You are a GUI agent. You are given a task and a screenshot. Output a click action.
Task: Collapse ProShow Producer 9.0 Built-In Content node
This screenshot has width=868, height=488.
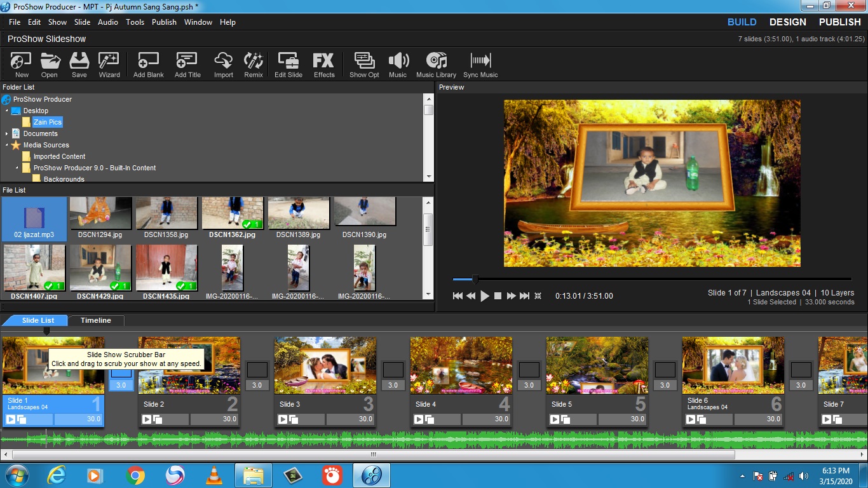pos(17,168)
